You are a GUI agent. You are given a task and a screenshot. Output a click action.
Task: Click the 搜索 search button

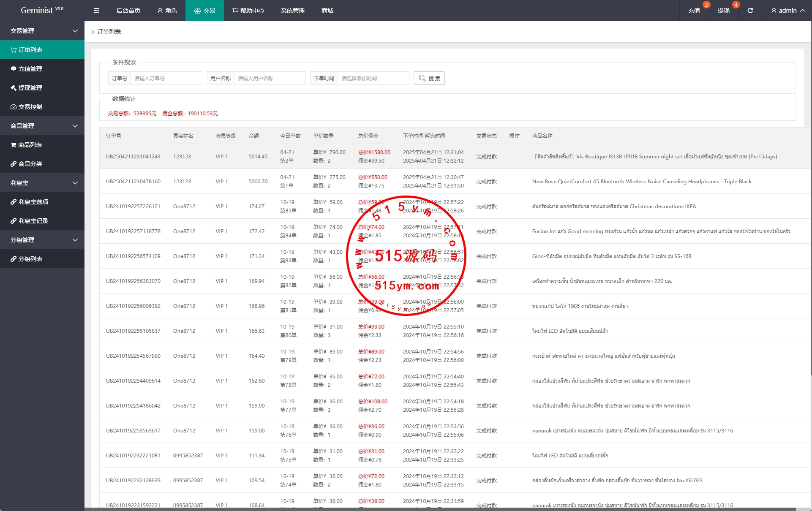(x=429, y=78)
